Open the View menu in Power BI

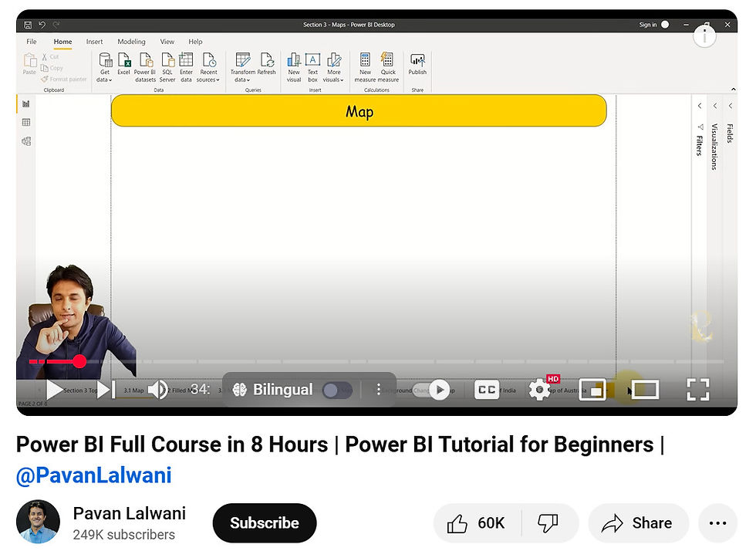click(x=167, y=42)
